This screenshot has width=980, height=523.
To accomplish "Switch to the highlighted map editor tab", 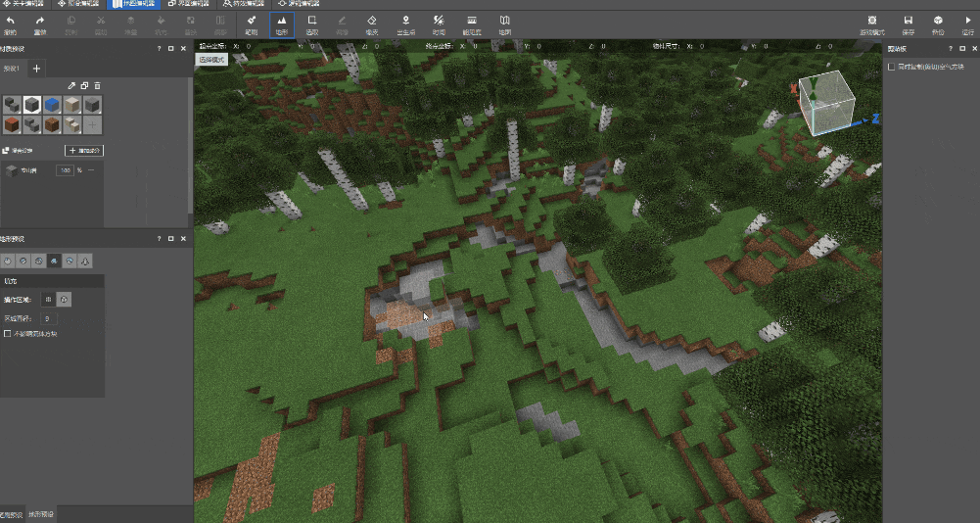I will (134, 4).
